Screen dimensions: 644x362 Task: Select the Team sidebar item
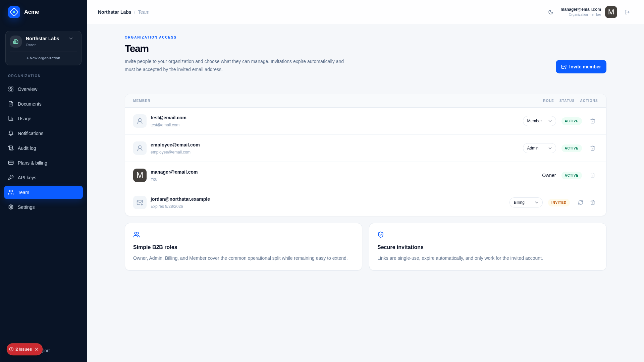click(43, 192)
